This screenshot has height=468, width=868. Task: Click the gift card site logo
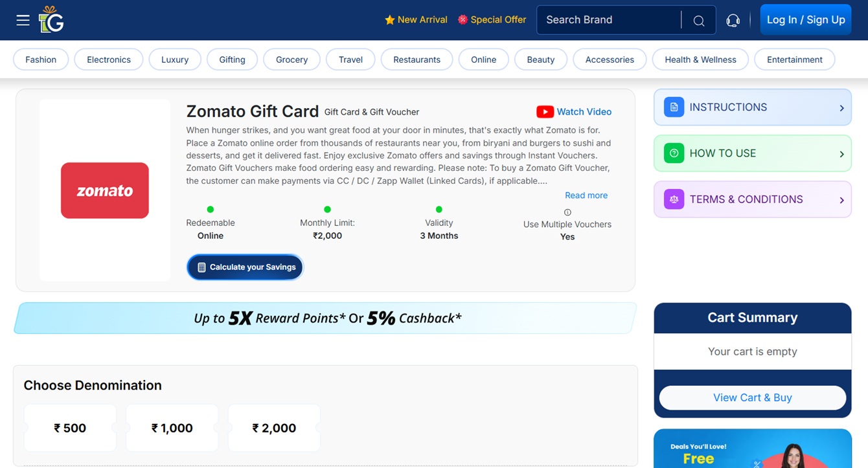tap(51, 19)
